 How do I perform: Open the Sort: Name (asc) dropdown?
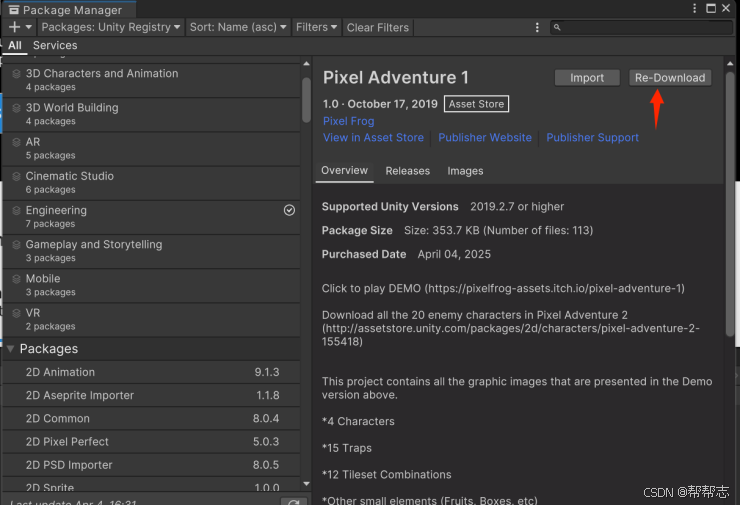click(x=238, y=27)
